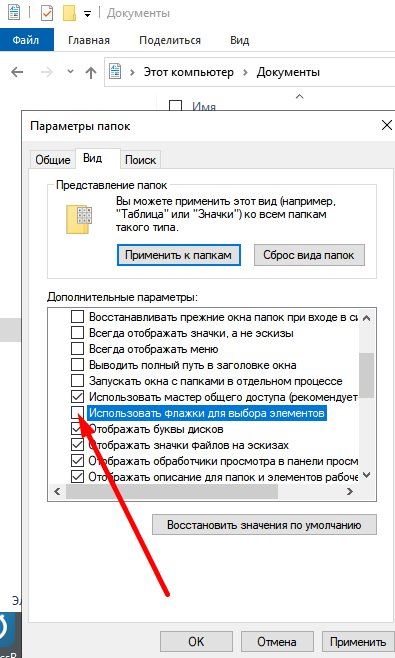The image size is (395, 658).
Task: Click the horizontal scrollbar thumb in settings list
Action: click(x=172, y=491)
